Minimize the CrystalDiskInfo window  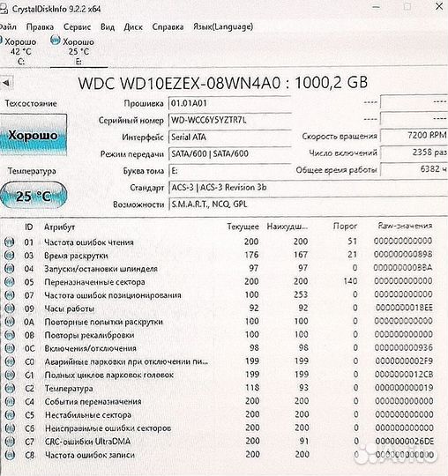coord(377,7)
